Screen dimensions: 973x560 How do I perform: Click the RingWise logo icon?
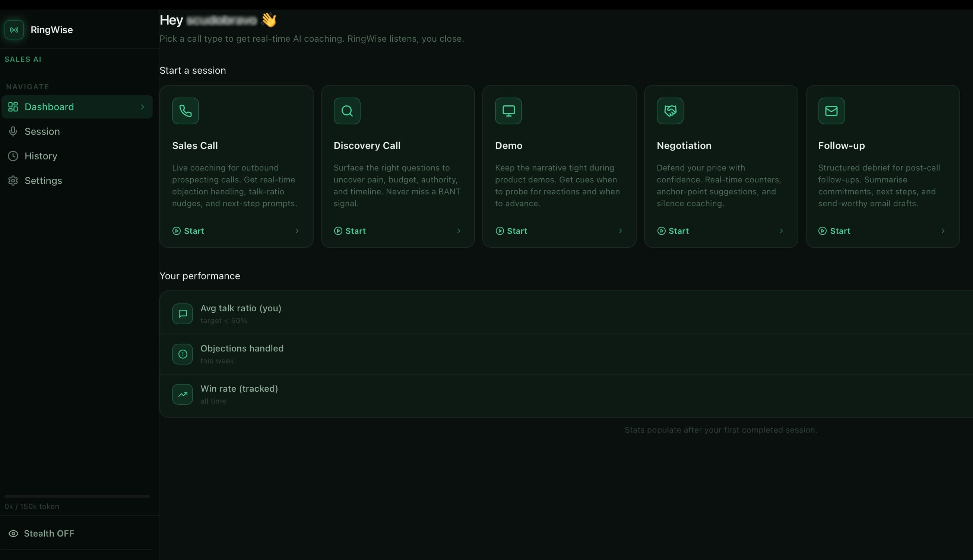(x=14, y=30)
